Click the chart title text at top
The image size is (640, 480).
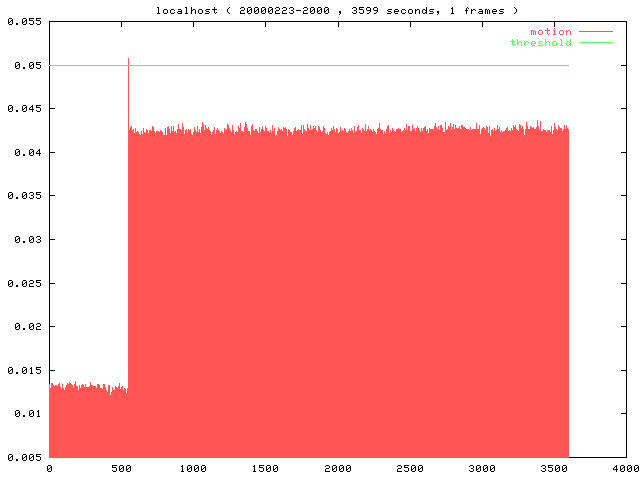337,10
